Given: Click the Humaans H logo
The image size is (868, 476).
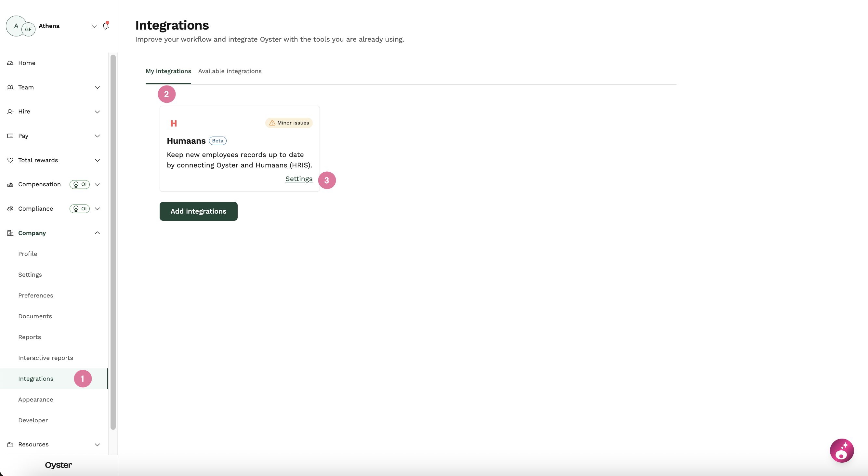Looking at the screenshot, I should point(174,123).
